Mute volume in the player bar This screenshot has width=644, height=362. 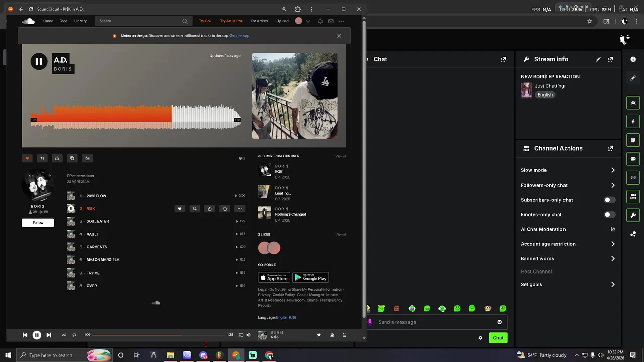coord(248,335)
